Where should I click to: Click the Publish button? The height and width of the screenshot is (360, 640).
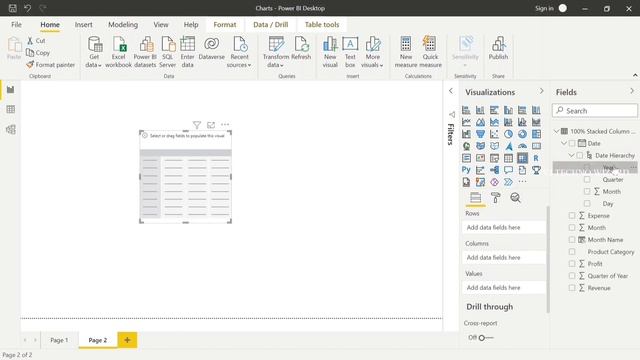click(498, 49)
